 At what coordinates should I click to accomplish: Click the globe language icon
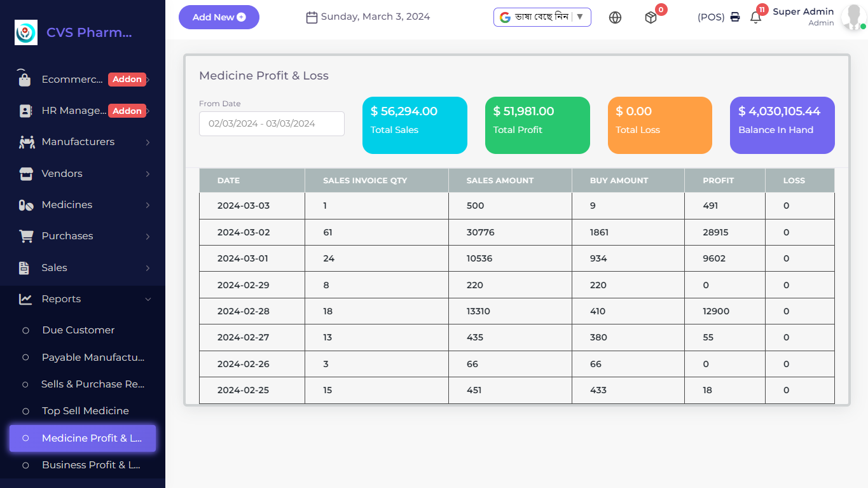point(615,18)
